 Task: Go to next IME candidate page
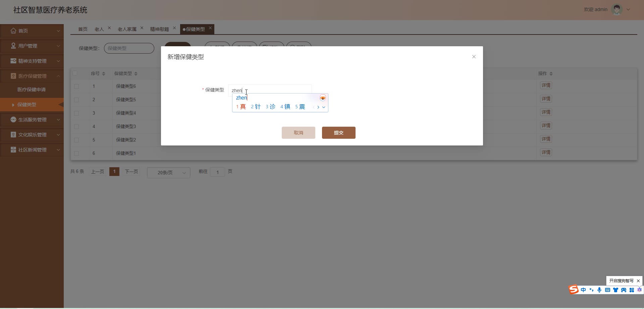click(x=318, y=107)
